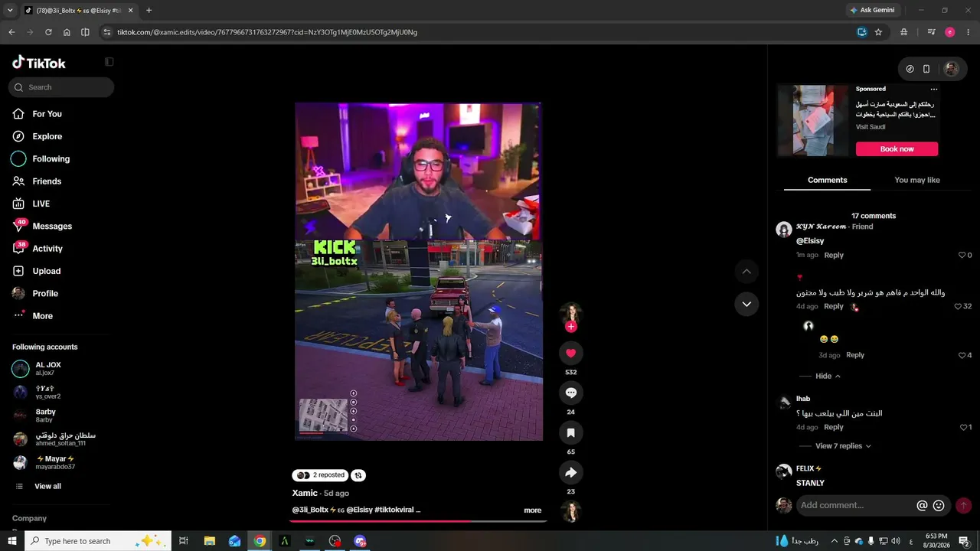Bookmark the video to favorites
The width and height of the screenshot is (980, 551).
(570, 432)
